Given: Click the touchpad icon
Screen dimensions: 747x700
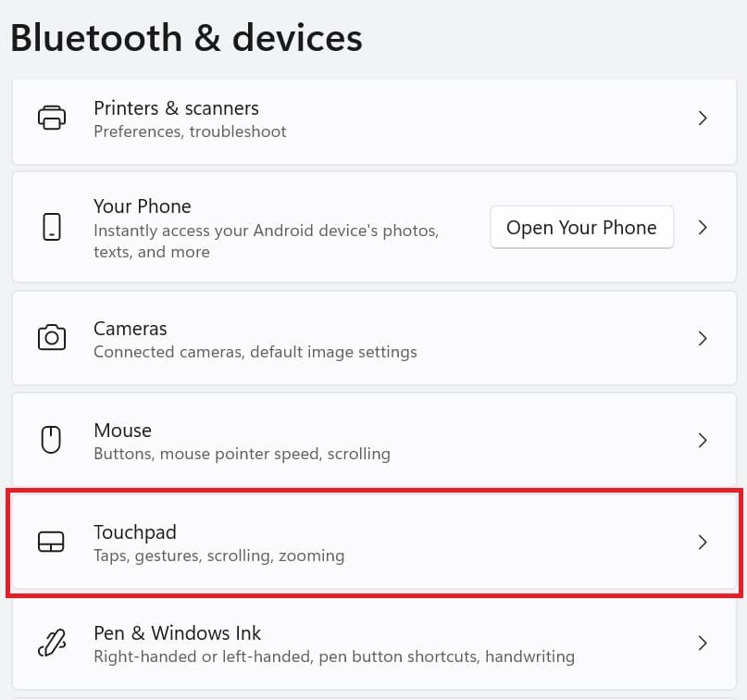Looking at the screenshot, I should click(51, 542).
